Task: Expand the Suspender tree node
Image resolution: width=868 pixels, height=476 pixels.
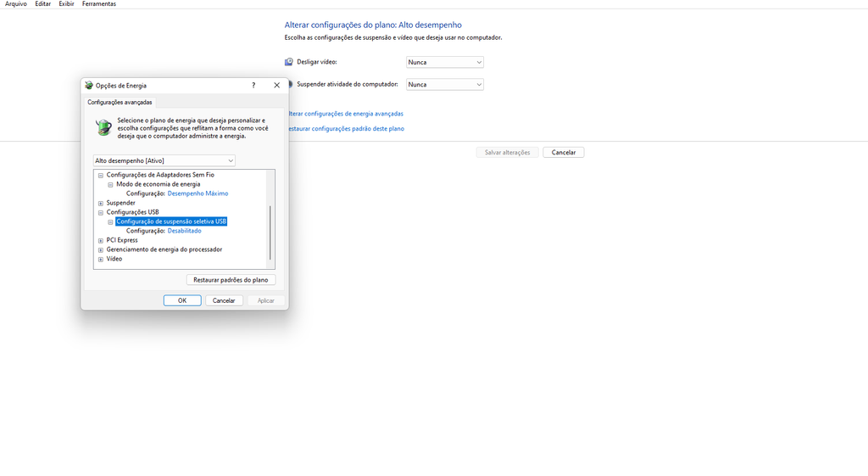Action: (101, 204)
